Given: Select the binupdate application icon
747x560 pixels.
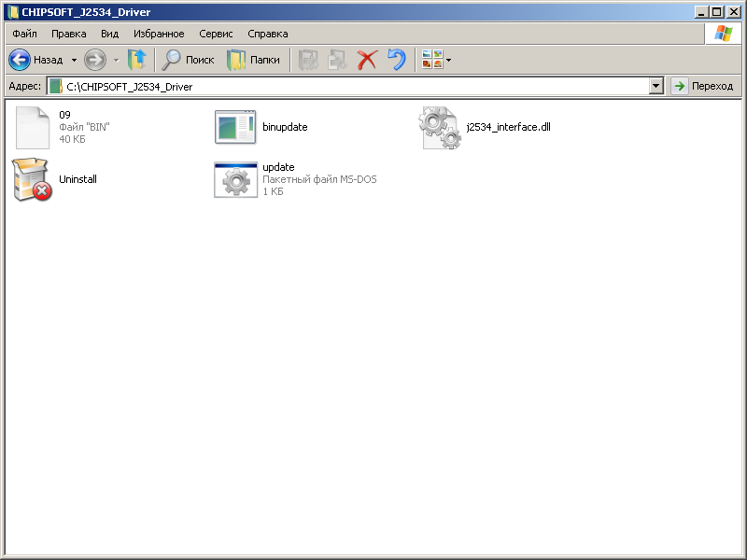Looking at the screenshot, I should (x=235, y=127).
